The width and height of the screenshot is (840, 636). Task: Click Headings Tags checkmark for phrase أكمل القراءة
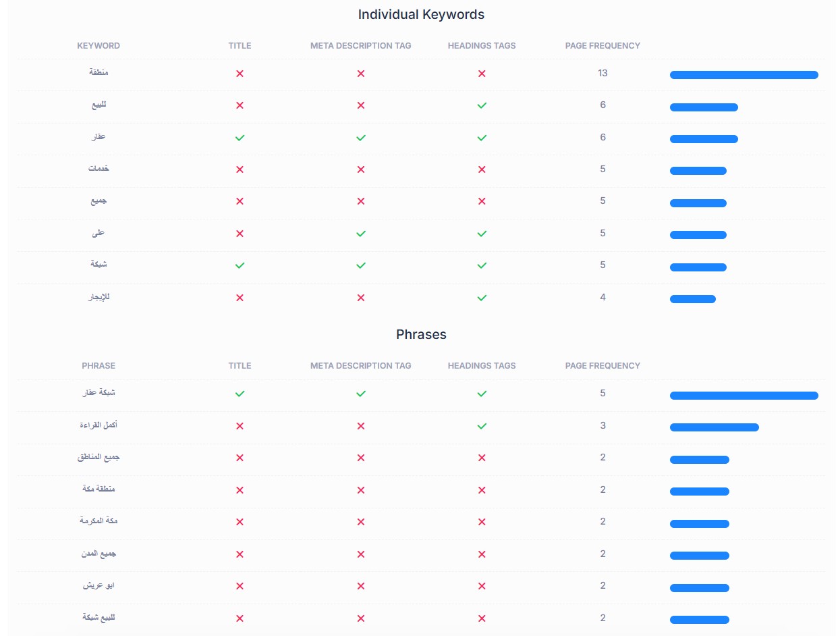click(x=482, y=426)
